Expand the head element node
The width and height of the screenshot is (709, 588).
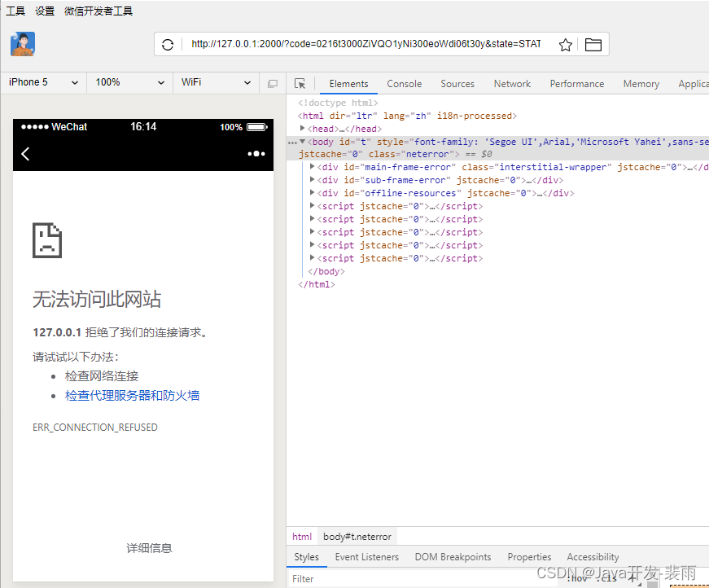303,129
